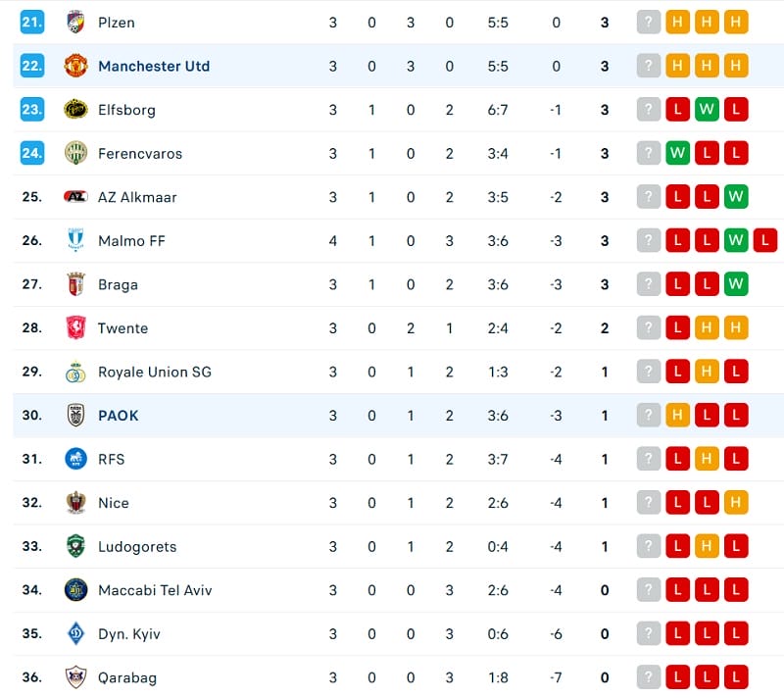784x698 pixels.
Task: Open the Dyn. Kyiv team page
Action: click(x=131, y=633)
